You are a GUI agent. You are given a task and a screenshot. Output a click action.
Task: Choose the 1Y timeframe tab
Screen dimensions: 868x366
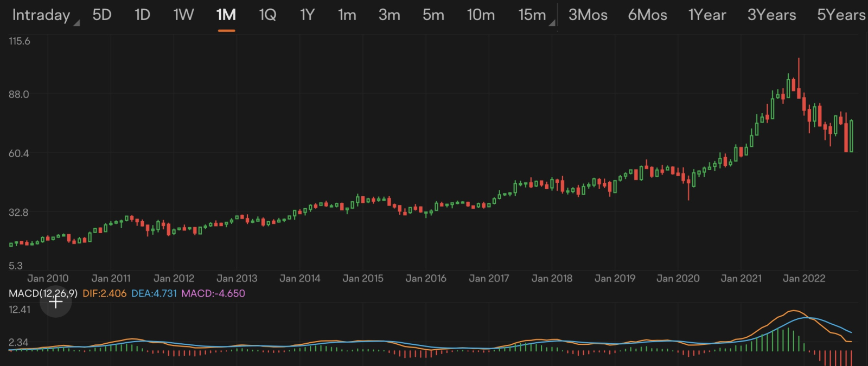(307, 15)
